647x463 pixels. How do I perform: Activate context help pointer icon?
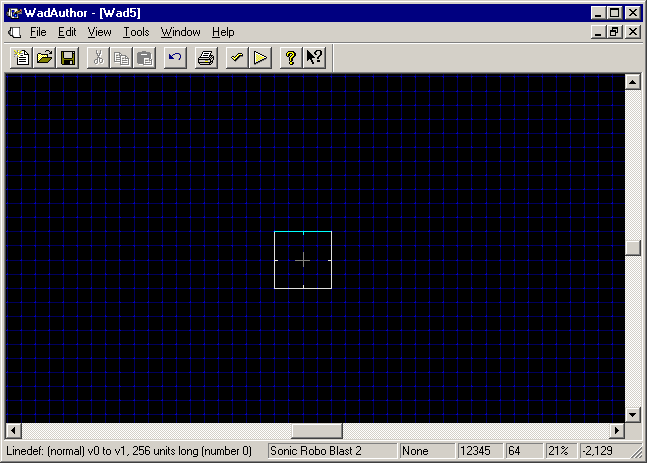click(314, 58)
